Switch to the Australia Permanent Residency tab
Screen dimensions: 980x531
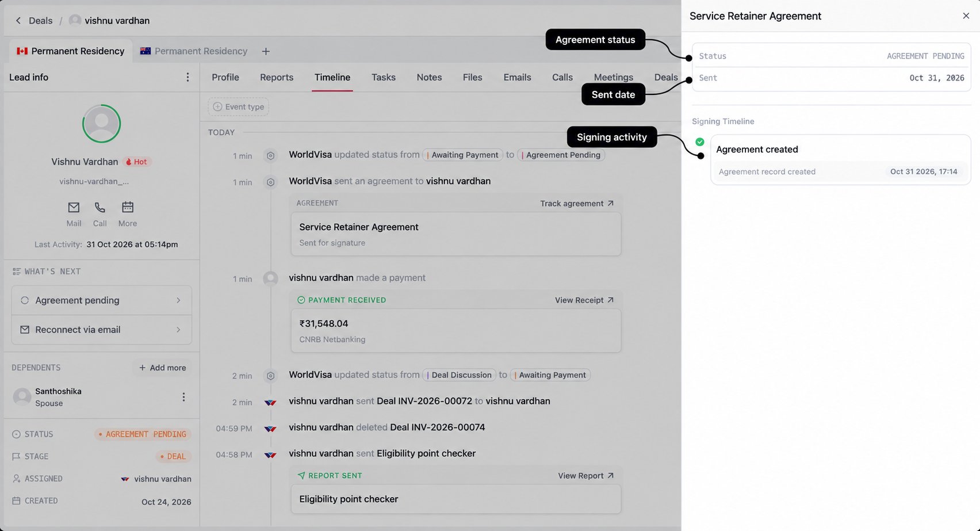click(x=194, y=51)
